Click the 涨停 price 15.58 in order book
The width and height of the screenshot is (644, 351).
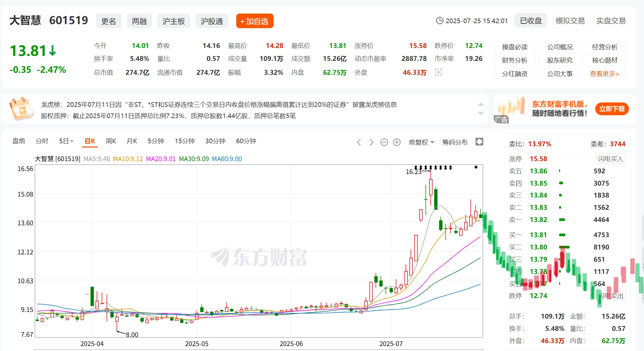(x=539, y=159)
